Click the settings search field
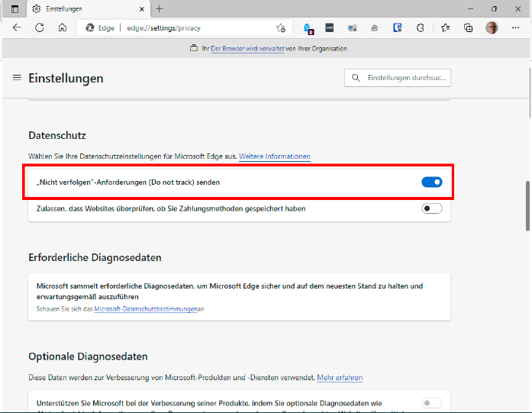This screenshot has height=413, width=532. coord(398,78)
